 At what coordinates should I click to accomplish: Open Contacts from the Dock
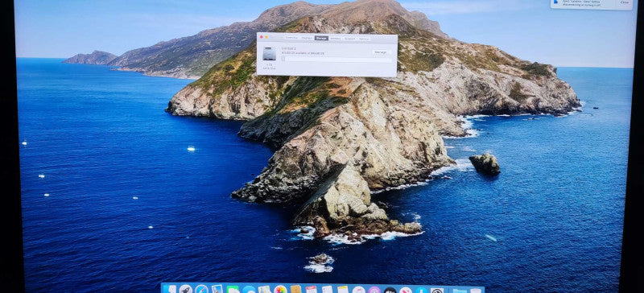tap(295, 290)
